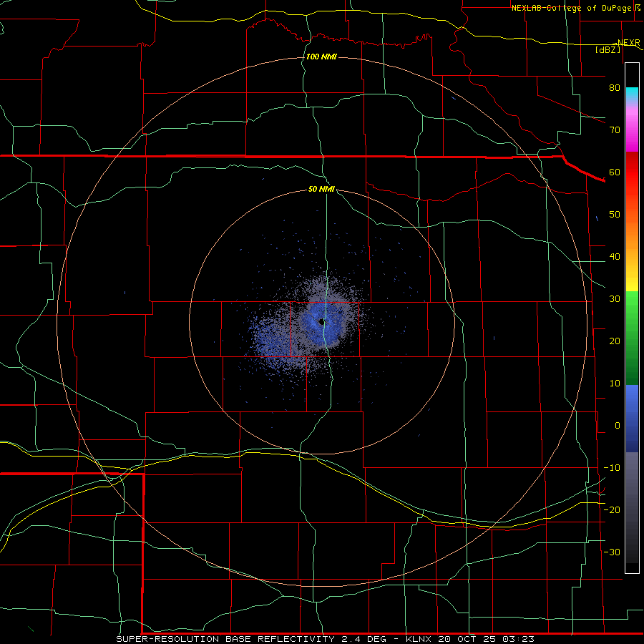Pick the red segment of the color bar
This screenshot has height=644, width=644.
point(632,175)
